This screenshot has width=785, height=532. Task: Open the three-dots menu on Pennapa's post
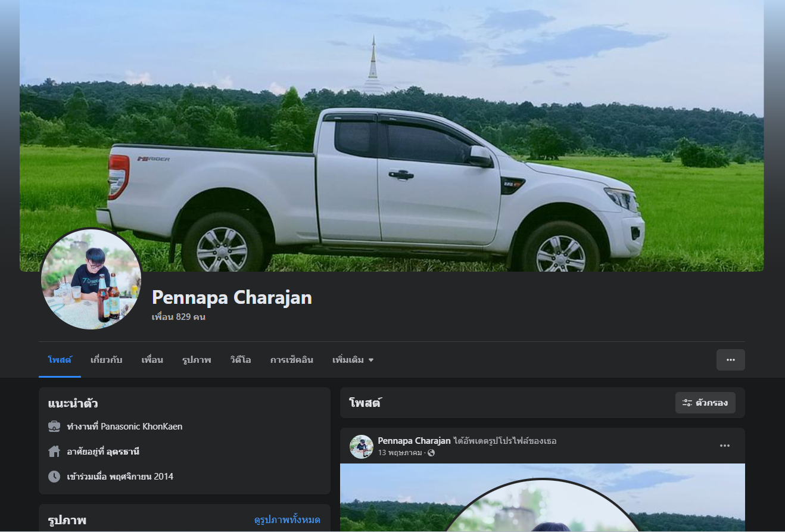click(725, 446)
